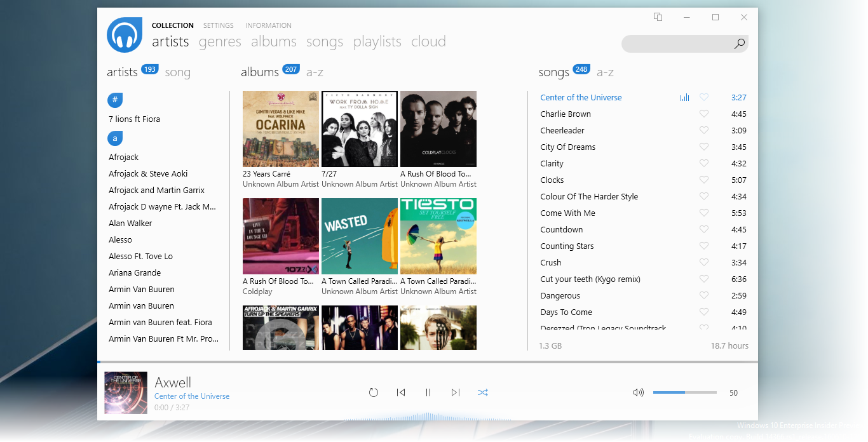Pause the current song
868x442 pixels.
(428, 392)
